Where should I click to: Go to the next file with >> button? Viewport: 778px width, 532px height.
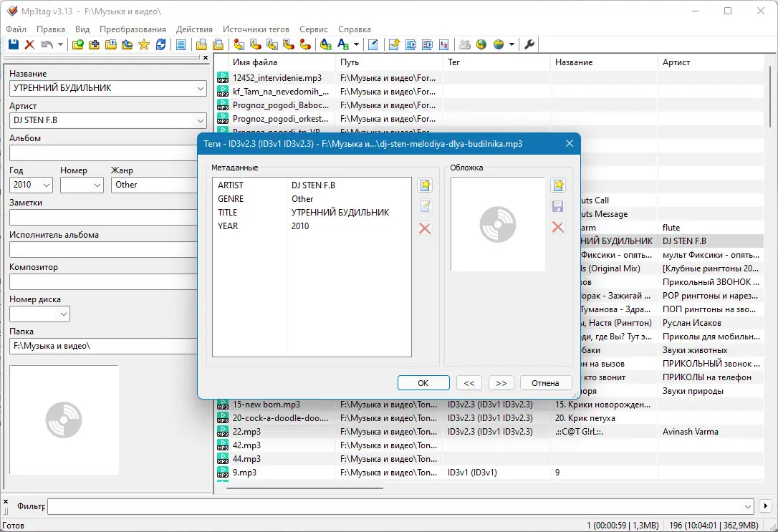pyautogui.click(x=501, y=383)
